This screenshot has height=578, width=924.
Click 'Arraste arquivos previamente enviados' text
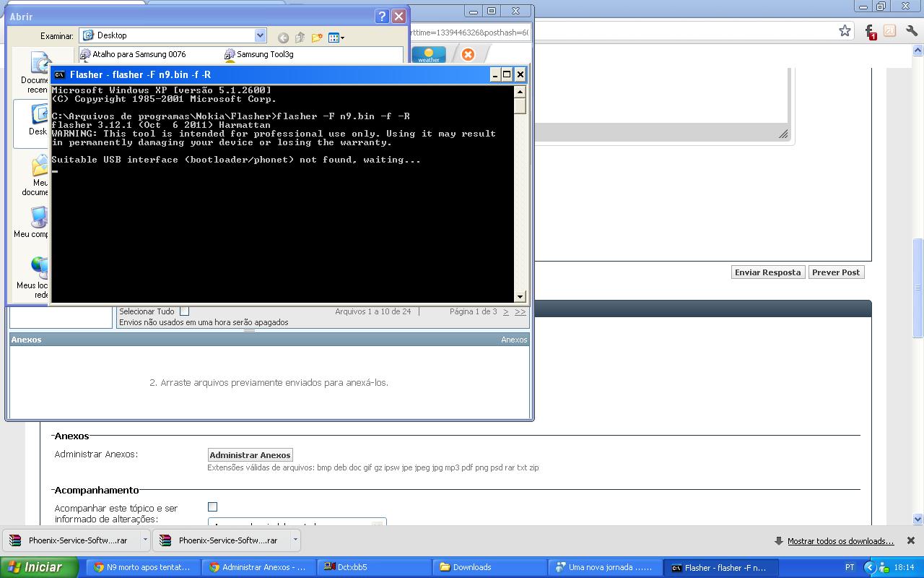coord(269,382)
